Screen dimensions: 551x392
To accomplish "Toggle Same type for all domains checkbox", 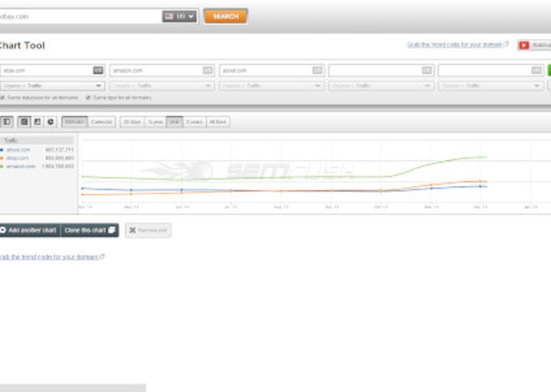I will click(88, 98).
